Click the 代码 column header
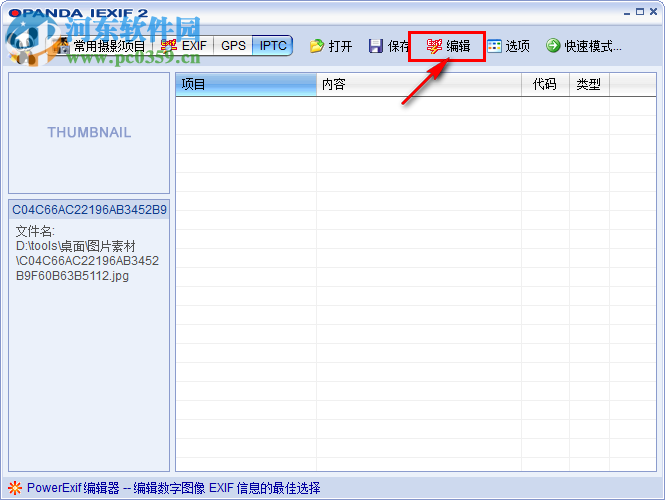 pos(545,84)
